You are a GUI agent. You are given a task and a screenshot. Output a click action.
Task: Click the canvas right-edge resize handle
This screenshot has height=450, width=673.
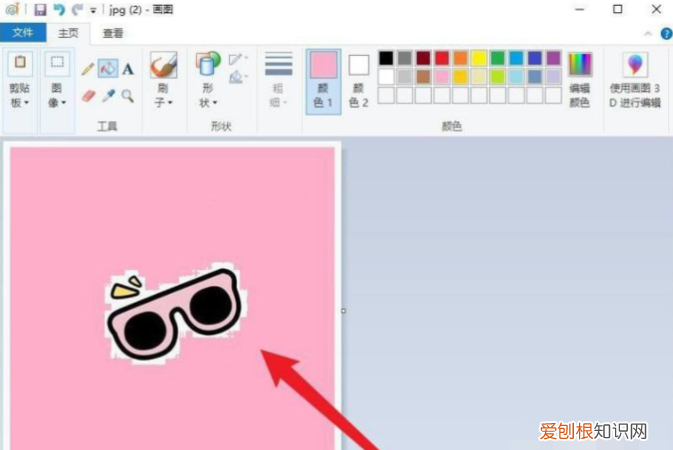[343, 310]
